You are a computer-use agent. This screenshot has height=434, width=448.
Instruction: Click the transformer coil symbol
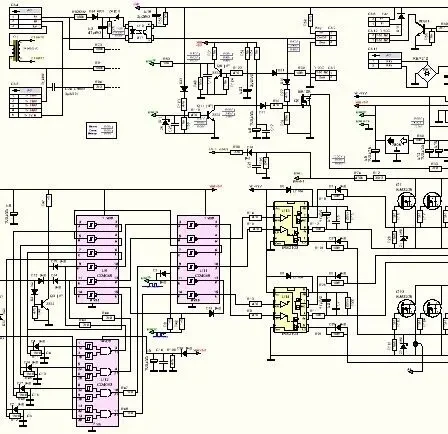click(x=15, y=51)
